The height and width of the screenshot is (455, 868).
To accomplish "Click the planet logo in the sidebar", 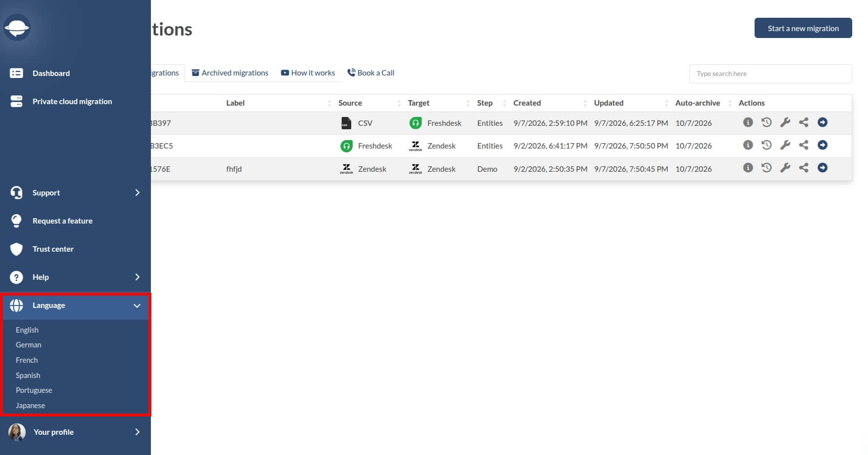I will pyautogui.click(x=17, y=28).
